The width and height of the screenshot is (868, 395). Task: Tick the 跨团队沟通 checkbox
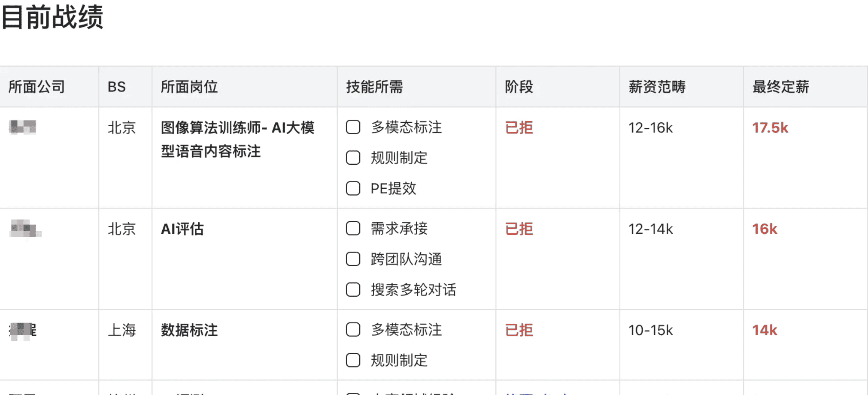point(353,259)
